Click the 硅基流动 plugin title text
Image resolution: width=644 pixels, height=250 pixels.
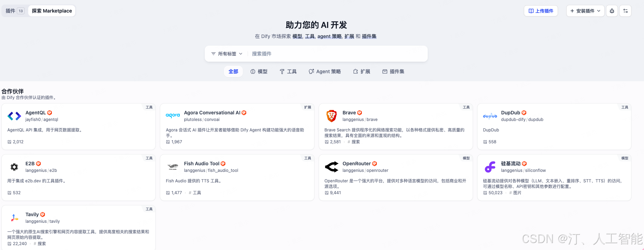[511, 164]
